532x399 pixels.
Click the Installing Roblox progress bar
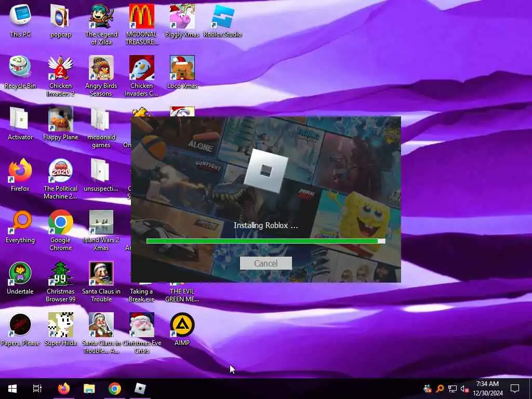[265, 241]
